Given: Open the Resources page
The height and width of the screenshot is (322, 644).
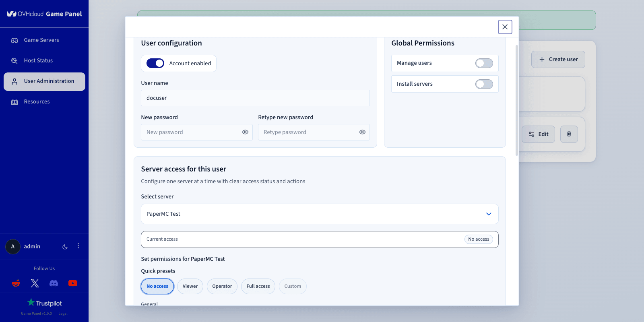Looking at the screenshot, I should (44, 102).
